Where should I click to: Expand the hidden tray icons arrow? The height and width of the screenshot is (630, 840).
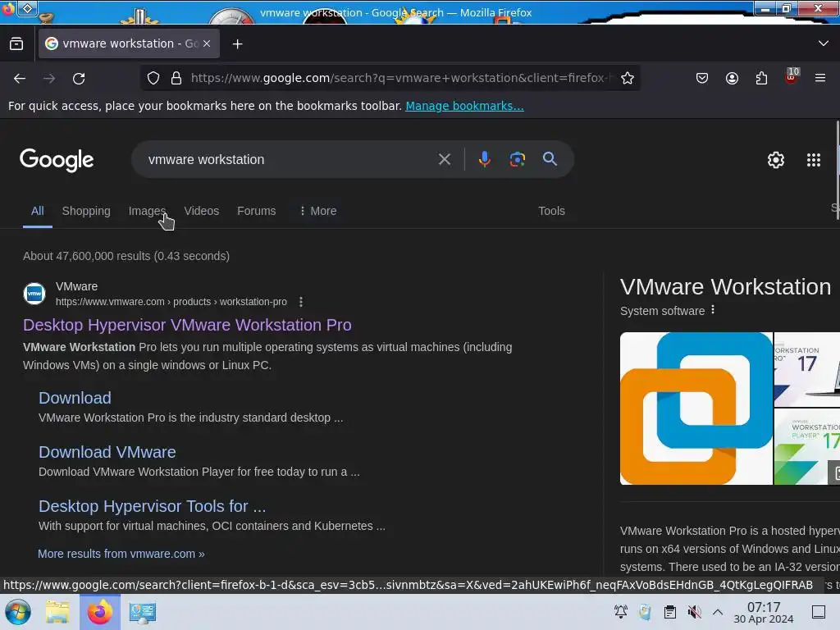(718, 612)
